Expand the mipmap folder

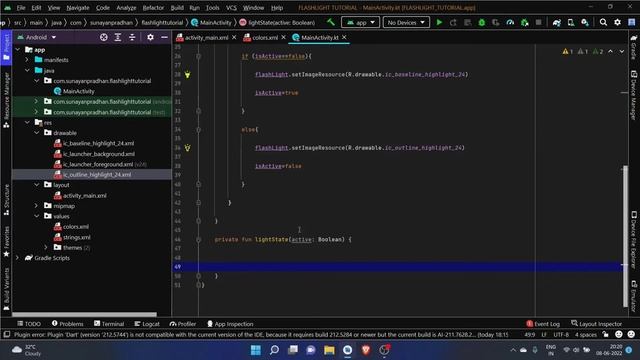click(37, 206)
